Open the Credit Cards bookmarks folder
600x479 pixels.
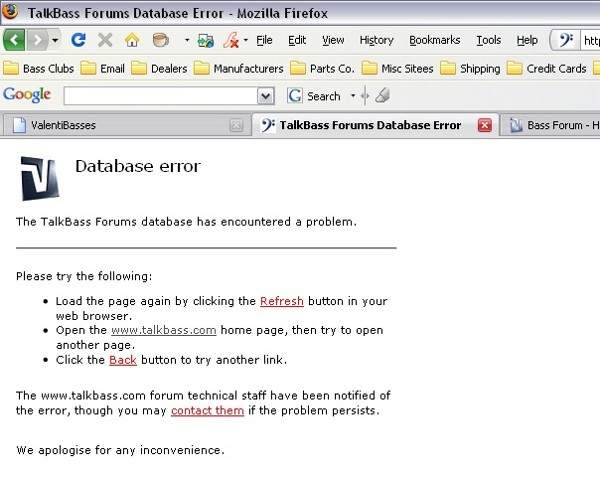pos(546,68)
